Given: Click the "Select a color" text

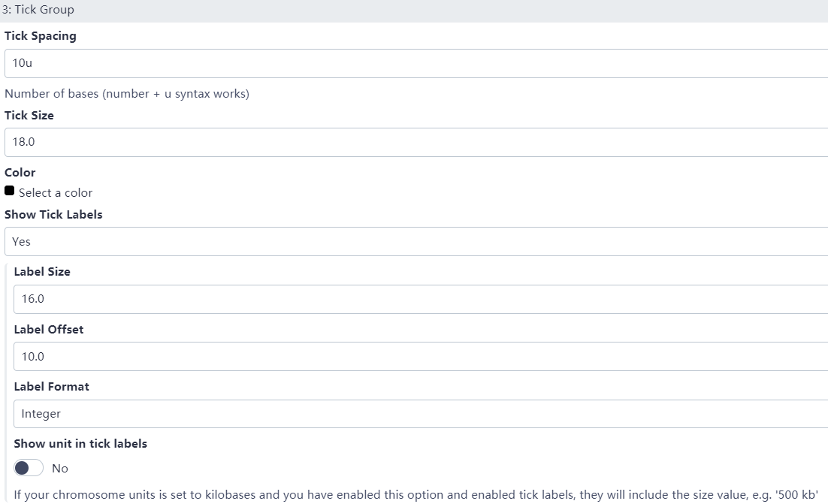Looking at the screenshot, I should pyautogui.click(x=56, y=193).
